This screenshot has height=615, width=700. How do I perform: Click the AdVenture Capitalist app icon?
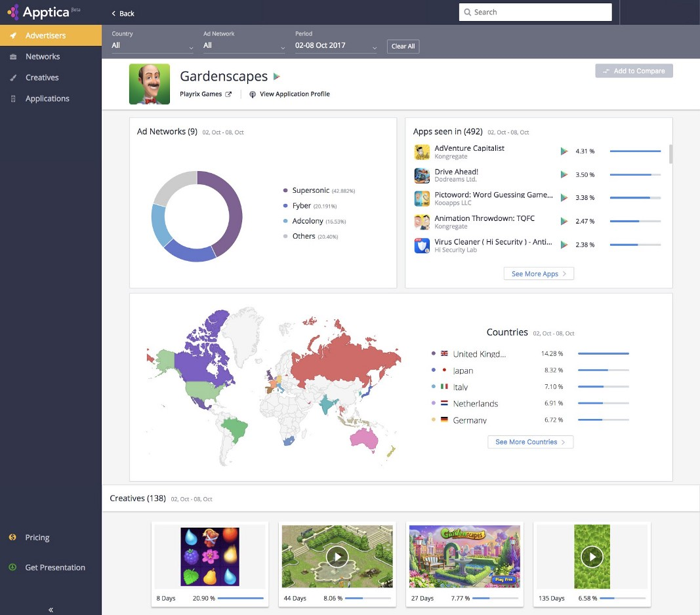click(x=422, y=152)
